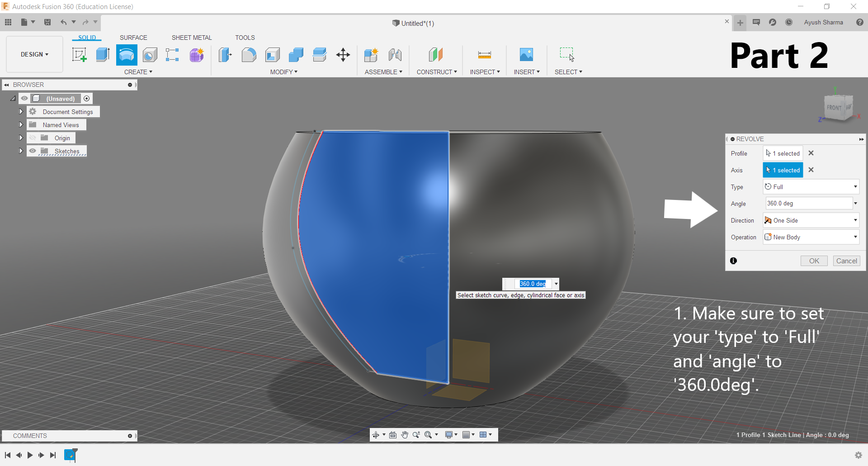Open the Angle field dropdown arrow

(856, 204)
